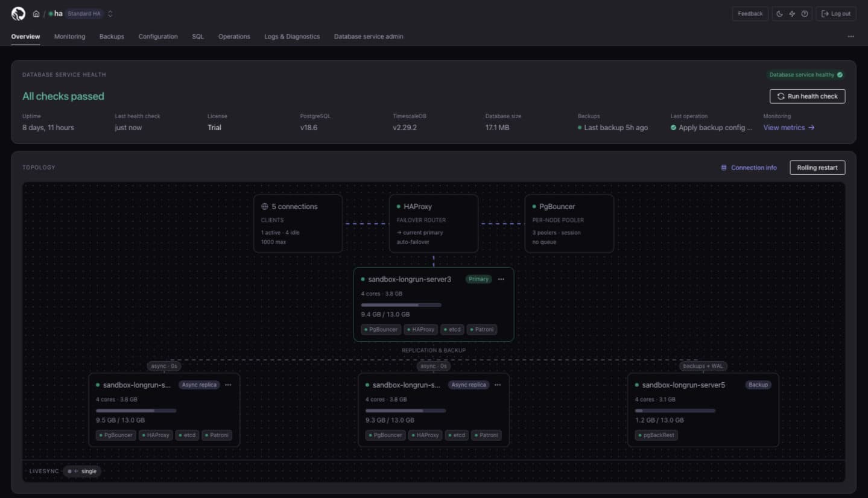
Task: Click the 9.5 GB replica disk usage bar
Action: [136, 411]
